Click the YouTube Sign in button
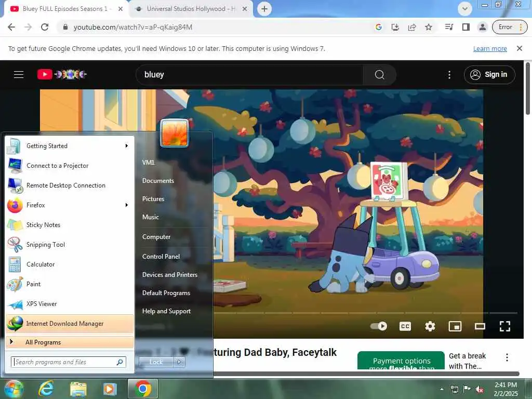The width and height of the screenshot is (532, 399). pos(489,75)
